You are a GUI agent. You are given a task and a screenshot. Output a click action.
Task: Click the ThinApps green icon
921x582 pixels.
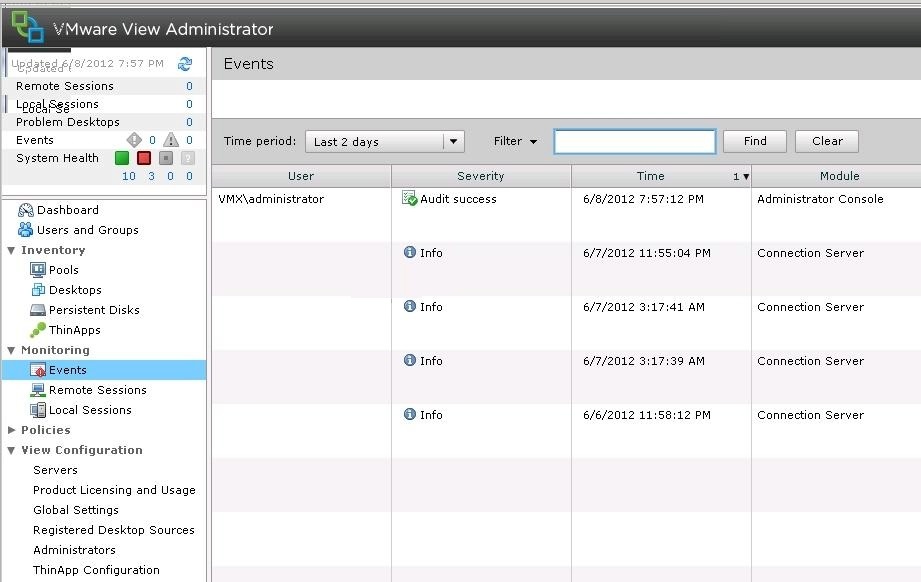coord(38,329)
